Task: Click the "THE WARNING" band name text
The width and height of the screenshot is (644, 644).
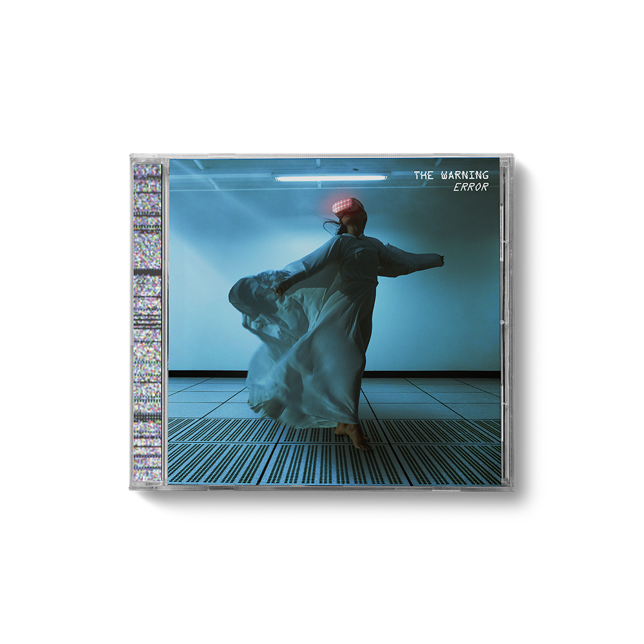Action: click(451, 175)
